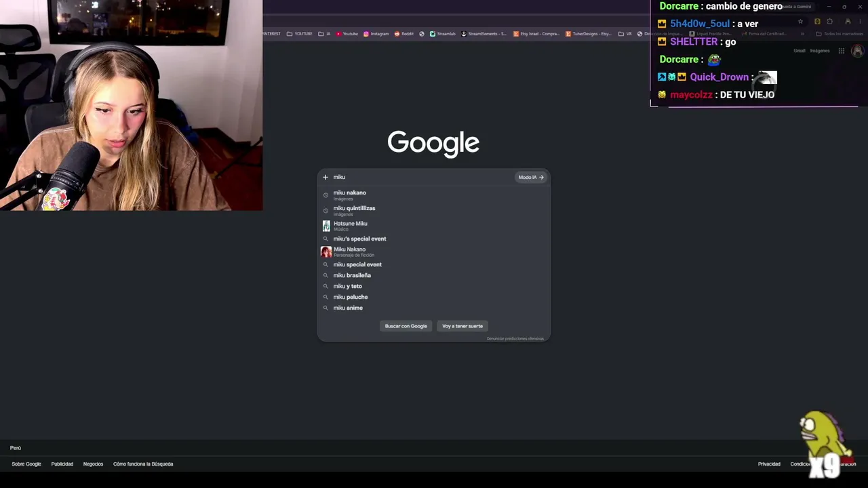
Task: Open the Imágenes link
Action: (x=820, y=51)
